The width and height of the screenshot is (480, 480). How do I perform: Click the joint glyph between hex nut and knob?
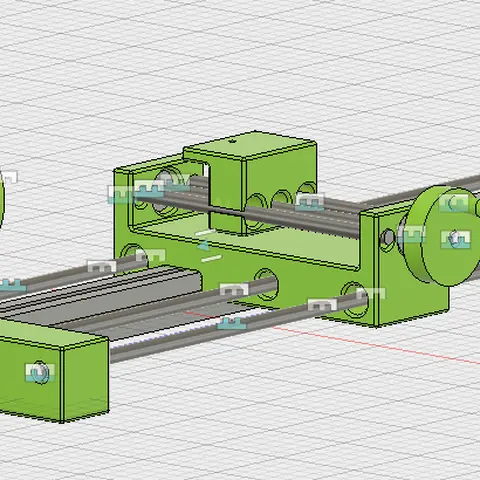pos(412,234)
